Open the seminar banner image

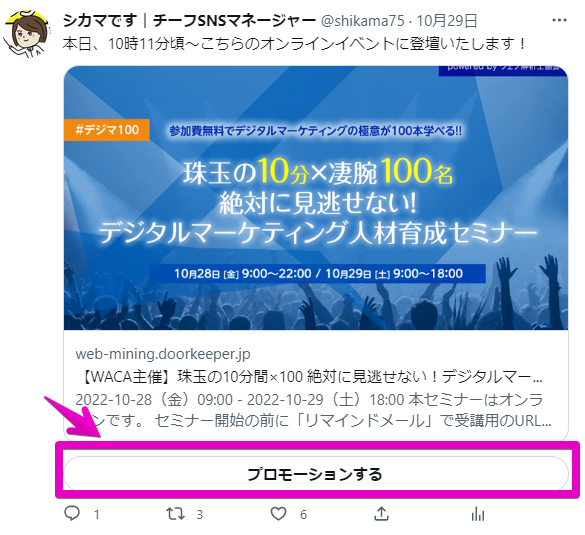pyautogui.click(x=316, y=198)
